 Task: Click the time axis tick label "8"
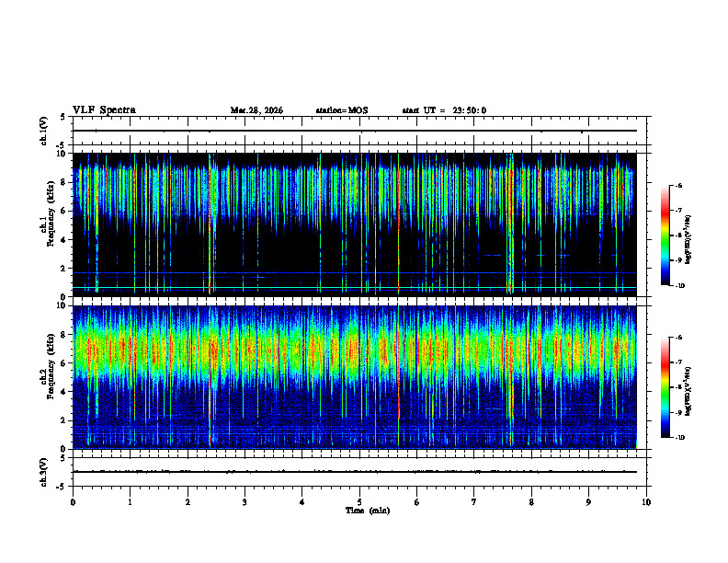pos(531,502)
